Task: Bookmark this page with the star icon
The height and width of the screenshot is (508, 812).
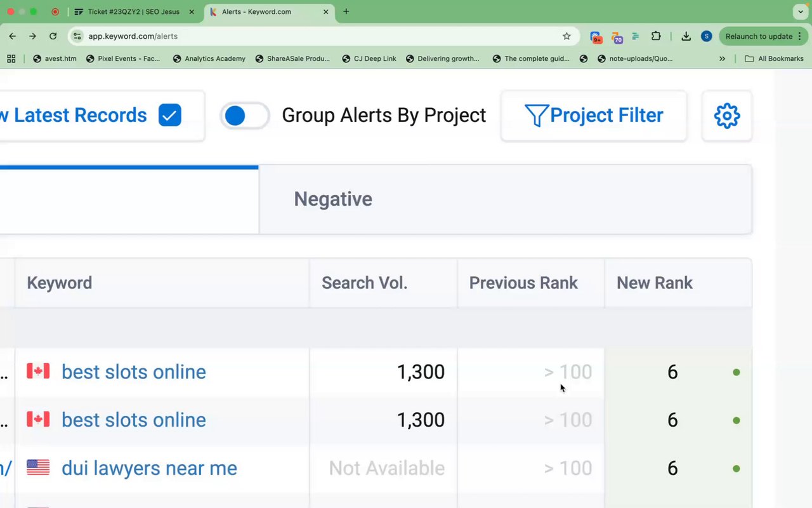Action: click(x=566, y=36)
